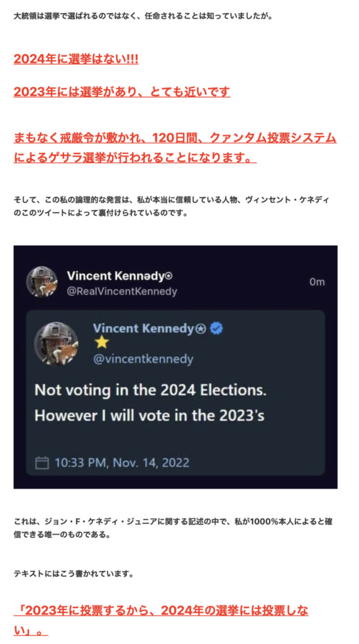Click the blue verified badge
Viewport: 359px width, 644px height.
(x=216, y=328)
